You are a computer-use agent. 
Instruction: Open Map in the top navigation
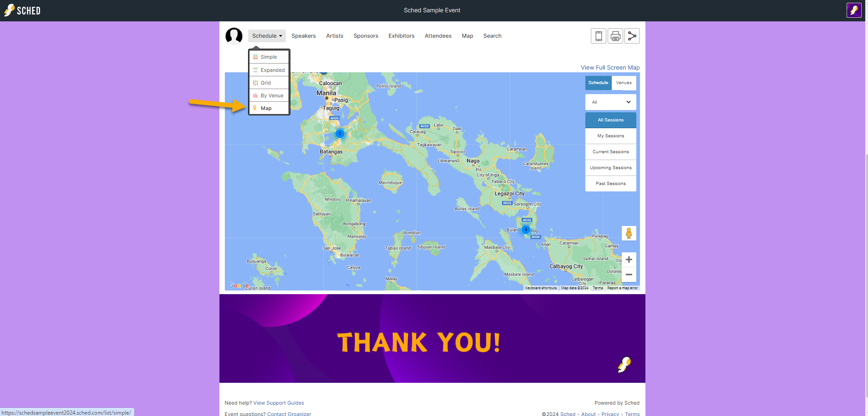point(467,36)
